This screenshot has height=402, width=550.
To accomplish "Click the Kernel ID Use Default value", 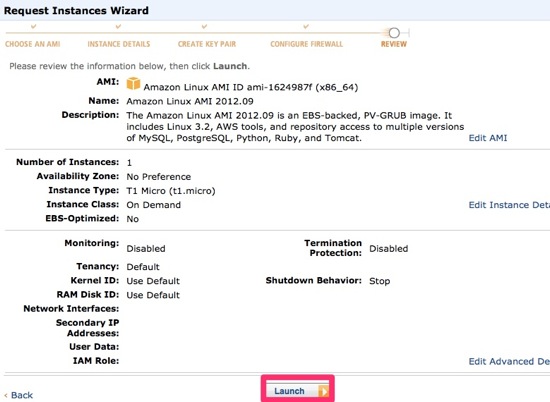I will [153, 281].
